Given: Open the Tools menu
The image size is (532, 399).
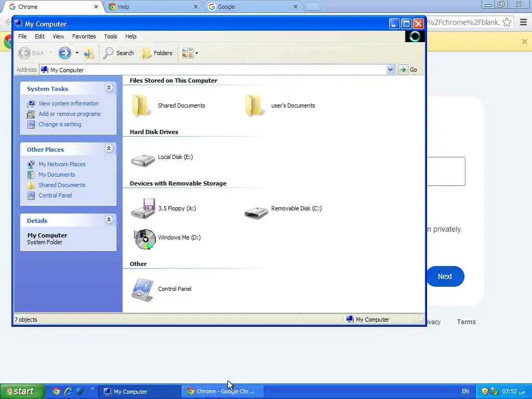Looking at the screenshot, I should tap(111, 36).
